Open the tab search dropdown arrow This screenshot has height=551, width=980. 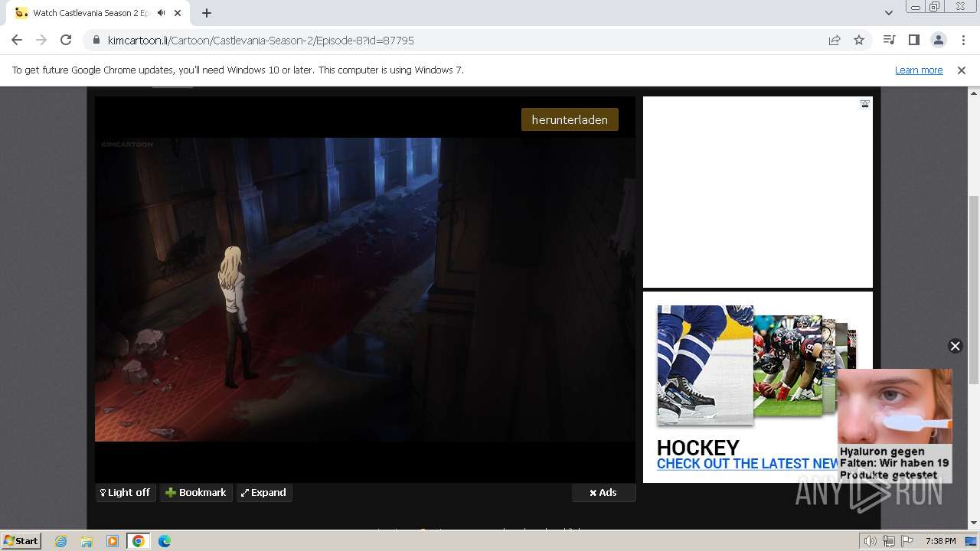pyautogui.click(x=888, y=13)
